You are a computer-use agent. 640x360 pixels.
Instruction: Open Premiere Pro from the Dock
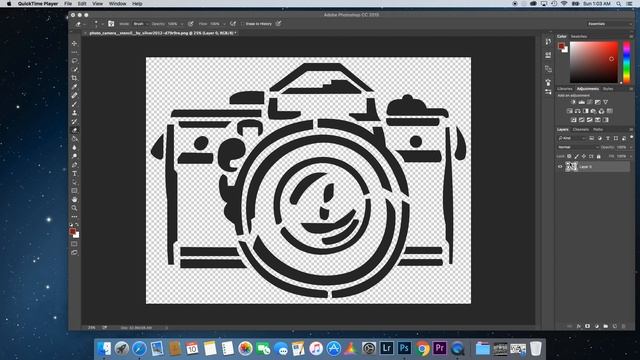pos(440,348)
